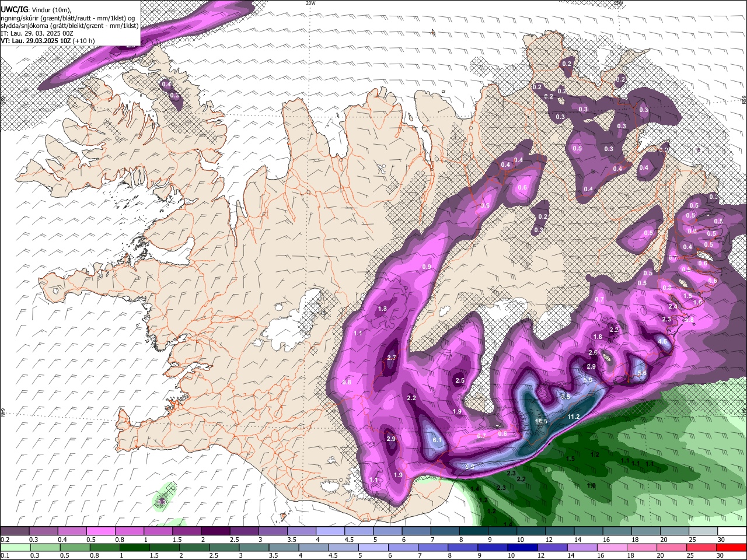Image resolution: width=747 pixels, height=560 pixels.
Task: Click the snow scale 18 grey-teal swatch
Action: pyautogui.click(x=646, y=531)
